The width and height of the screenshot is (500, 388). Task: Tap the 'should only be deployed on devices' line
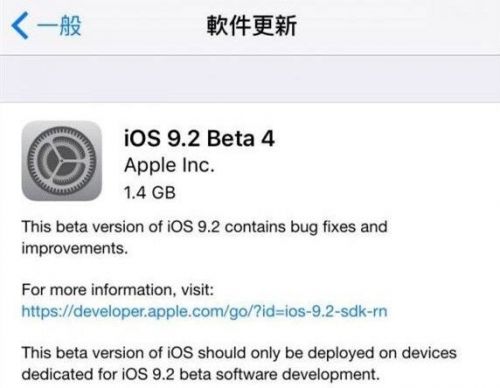(x=239, y=353)
